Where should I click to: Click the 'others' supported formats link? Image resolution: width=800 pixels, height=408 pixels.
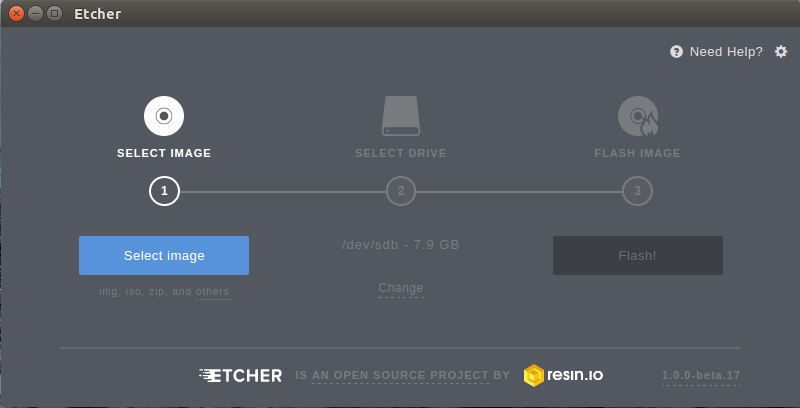(x=213, y=292)
